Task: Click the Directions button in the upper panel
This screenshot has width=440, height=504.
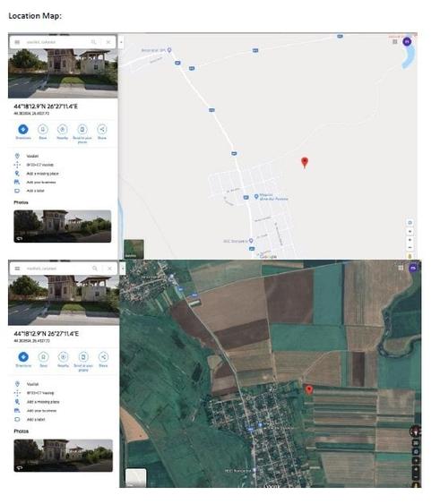Action: (x=23, y=132)
